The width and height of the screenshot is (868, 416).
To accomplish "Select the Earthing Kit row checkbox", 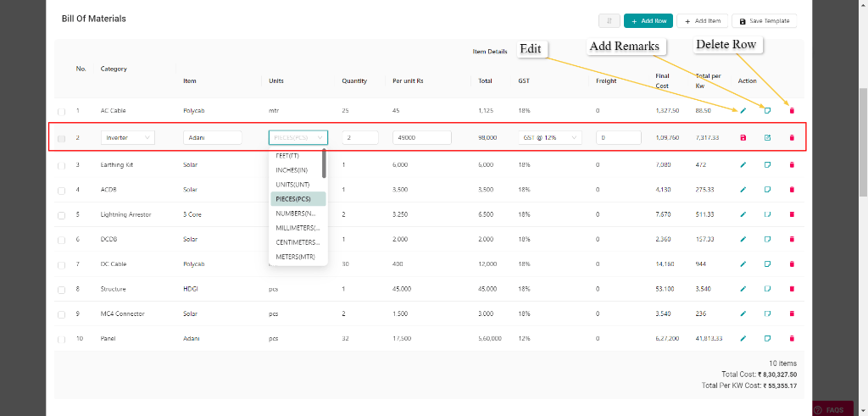I will click(61, 165).
